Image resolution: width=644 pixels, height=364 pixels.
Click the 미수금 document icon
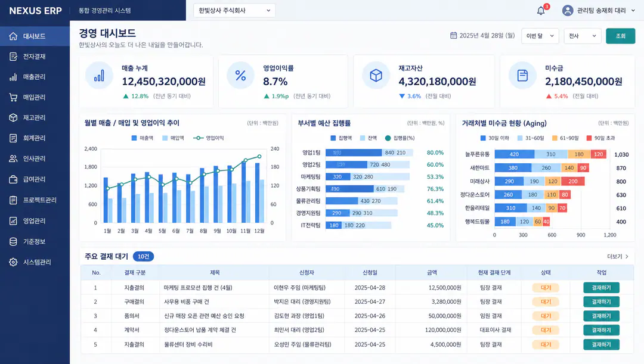[x=522, y=76]
